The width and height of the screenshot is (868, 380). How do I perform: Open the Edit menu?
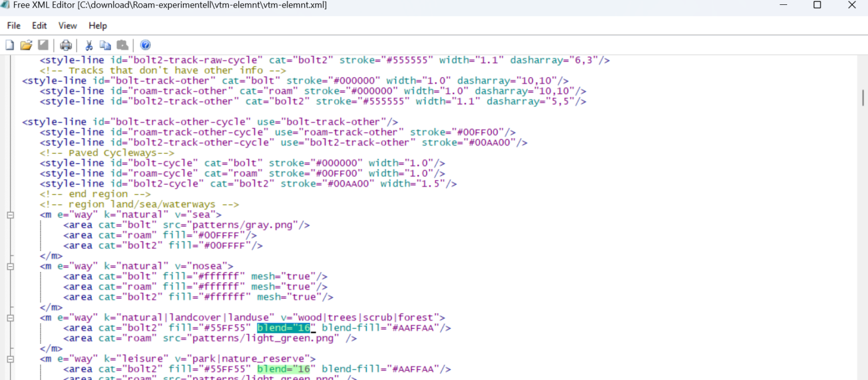click(39, 25)
